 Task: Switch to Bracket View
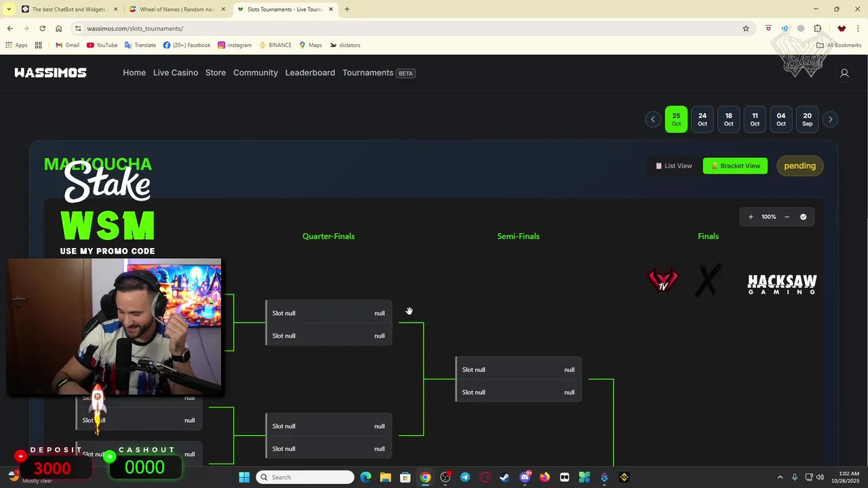tap(735, 166)
